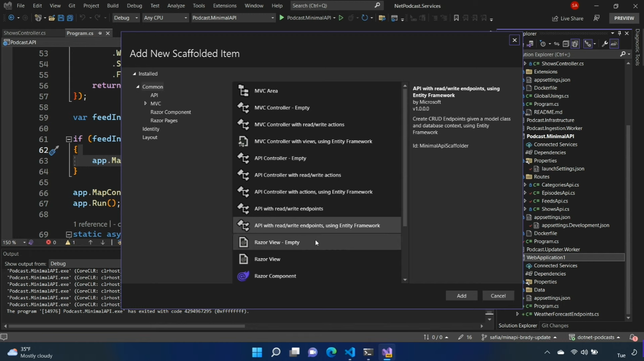The width and height of the screenshot is (644, 361).
Task: Expand the MVC node in the category tree
Action: pos(146,104)
